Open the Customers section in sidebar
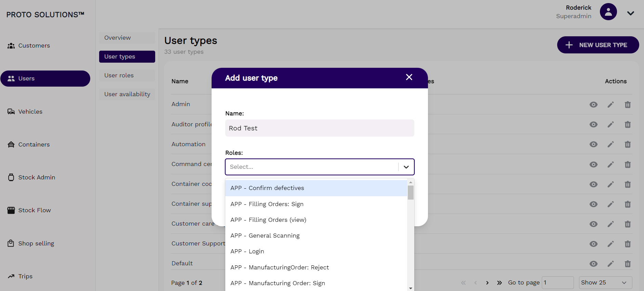644x291 pixels. [x=29, y=46]
